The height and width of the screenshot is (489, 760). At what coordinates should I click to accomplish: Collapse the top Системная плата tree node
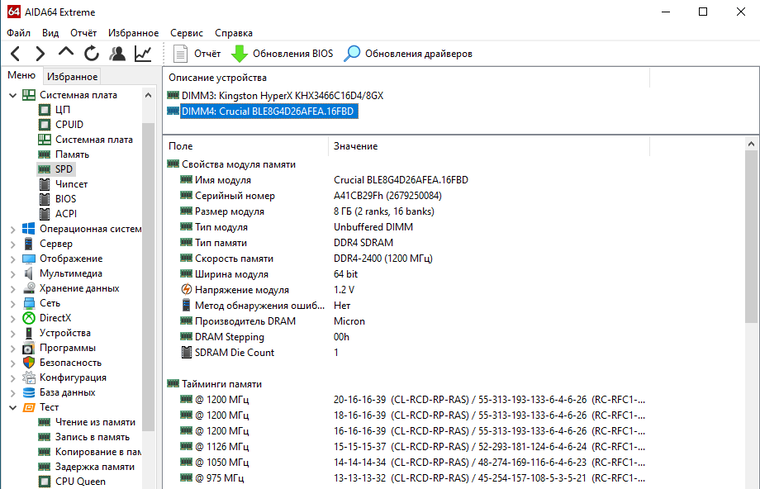point(13,95)
